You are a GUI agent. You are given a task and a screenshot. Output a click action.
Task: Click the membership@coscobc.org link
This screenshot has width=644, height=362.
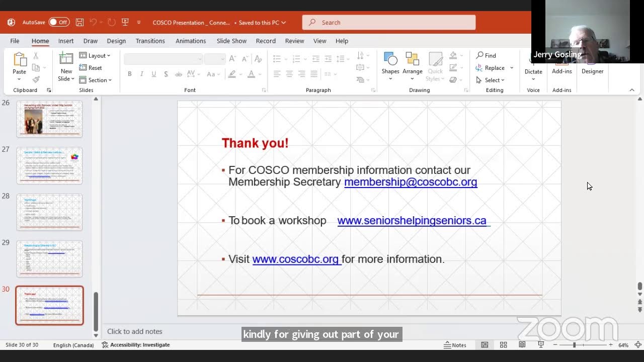coord(411,182)
